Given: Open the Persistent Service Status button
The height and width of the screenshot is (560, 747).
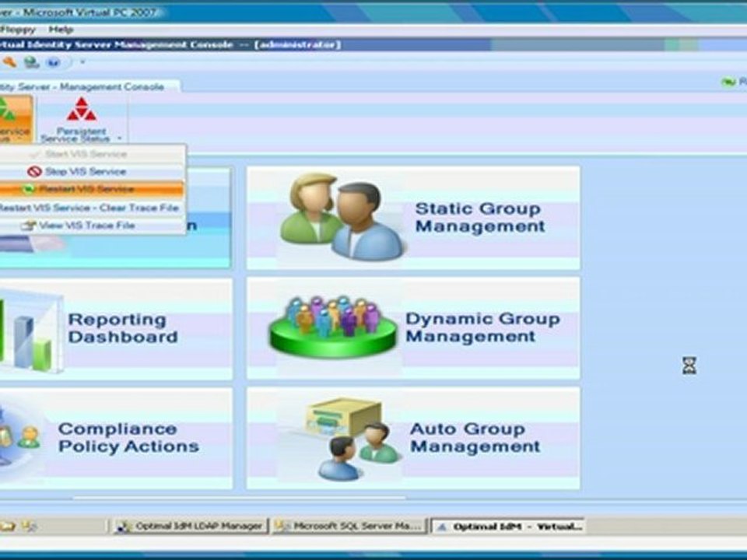Looking at the screenshot, I should (82, 119).
